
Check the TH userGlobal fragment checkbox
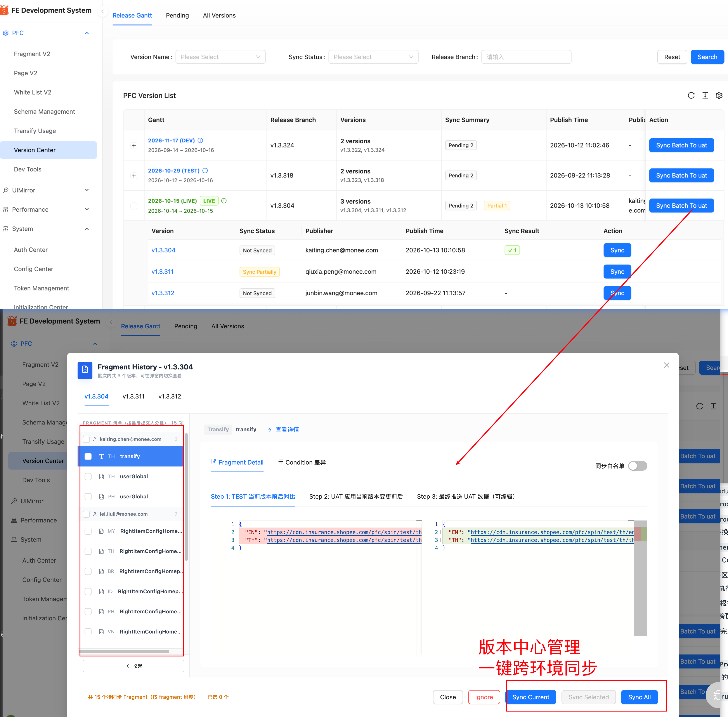click(88, 476)
